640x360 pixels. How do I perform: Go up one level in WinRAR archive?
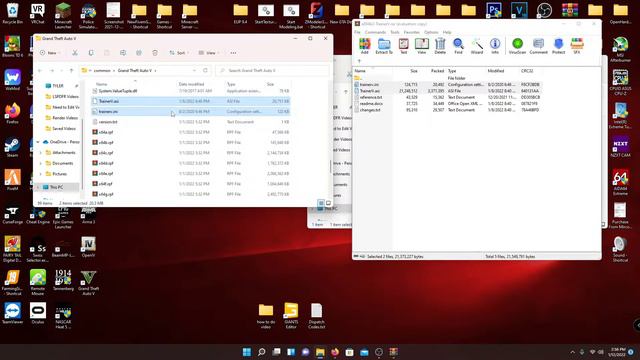[359, 61]
